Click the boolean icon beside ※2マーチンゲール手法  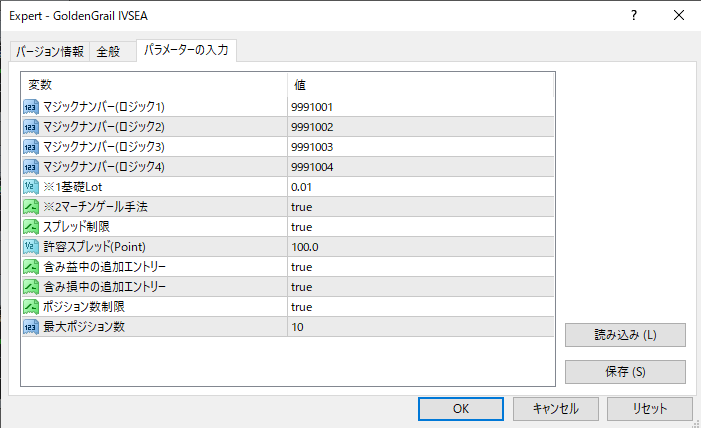[31, 206]
